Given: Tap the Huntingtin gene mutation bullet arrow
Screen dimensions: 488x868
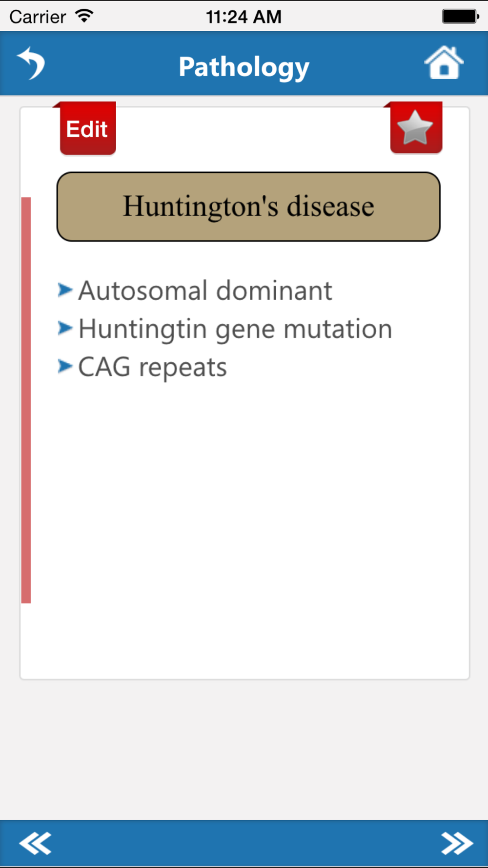Looking at the screenshot, I should click(65, 328).
